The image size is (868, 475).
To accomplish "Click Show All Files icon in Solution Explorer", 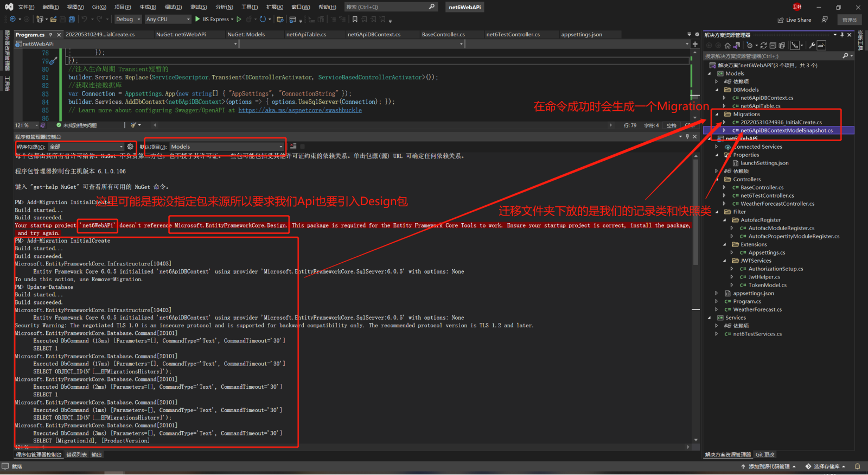I will click(x=782, y=45).
